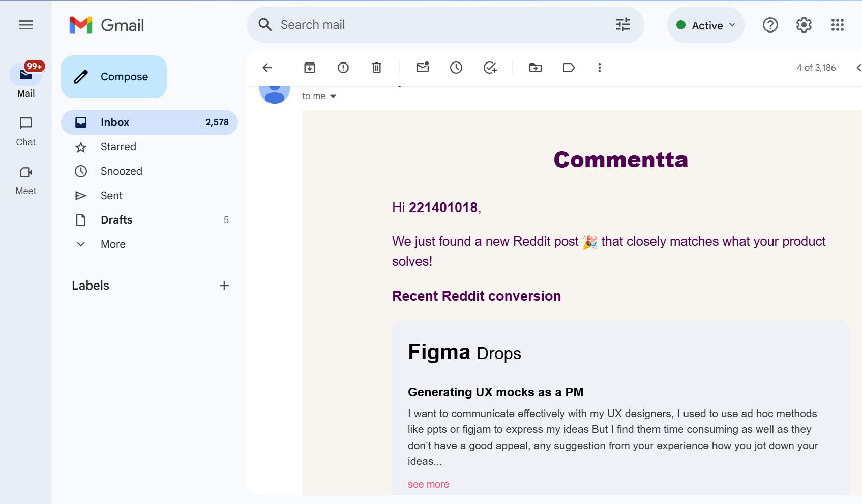The image size is (862, 504).
Task: Open the Inbox folder
Action: pyautogui.click(x=150, y=122)
